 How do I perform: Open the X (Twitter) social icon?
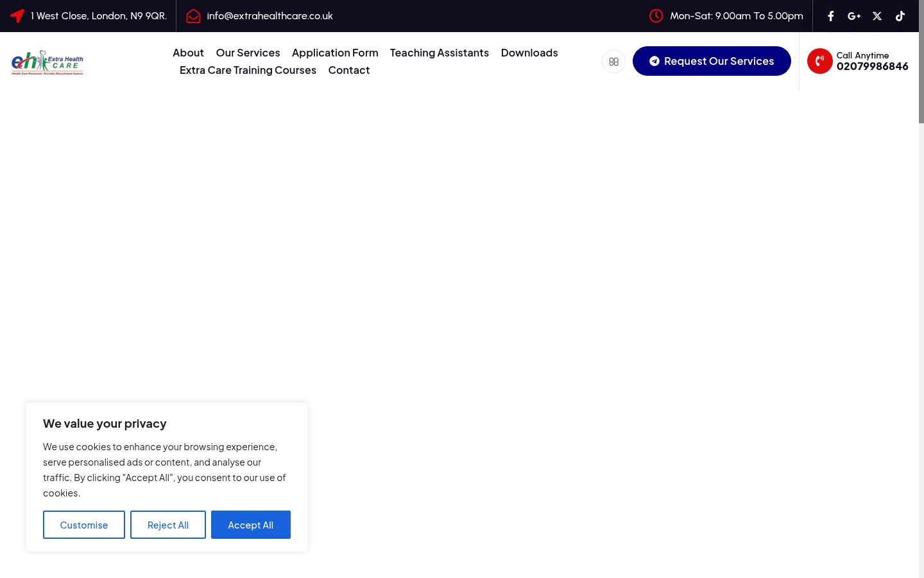(x=877, y=16)
